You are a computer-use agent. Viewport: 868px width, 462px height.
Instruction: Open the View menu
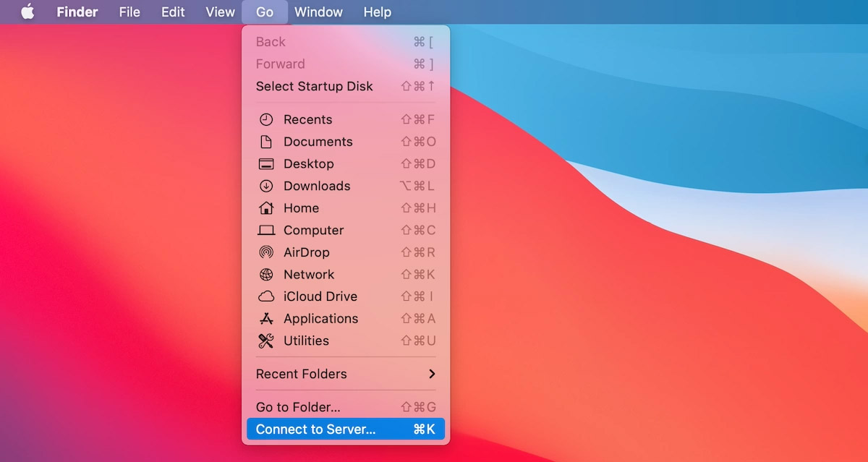point(220,12)
